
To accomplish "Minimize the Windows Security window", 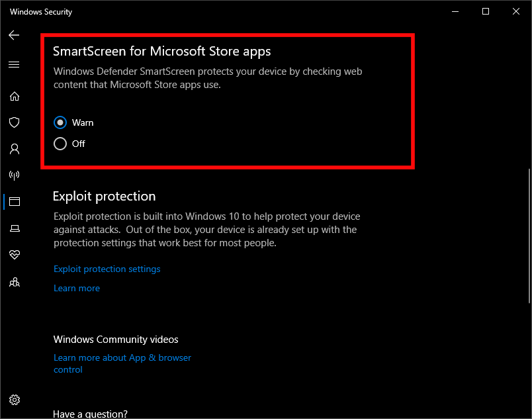I will pos(455,11).
